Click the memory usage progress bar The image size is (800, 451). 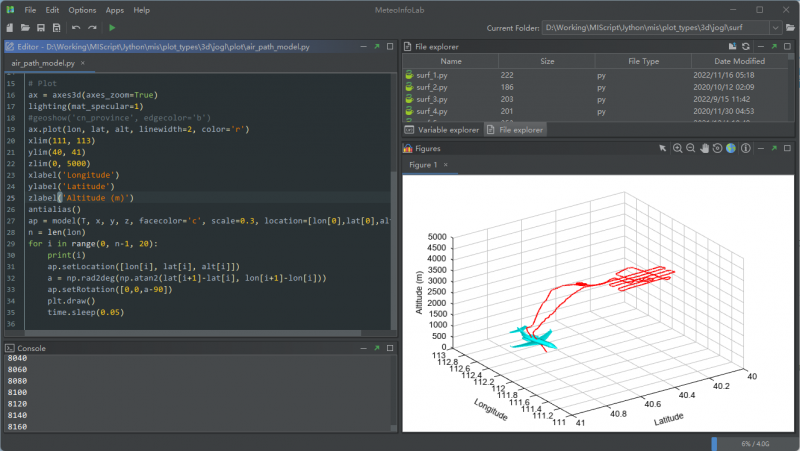[x=753, y=443]
